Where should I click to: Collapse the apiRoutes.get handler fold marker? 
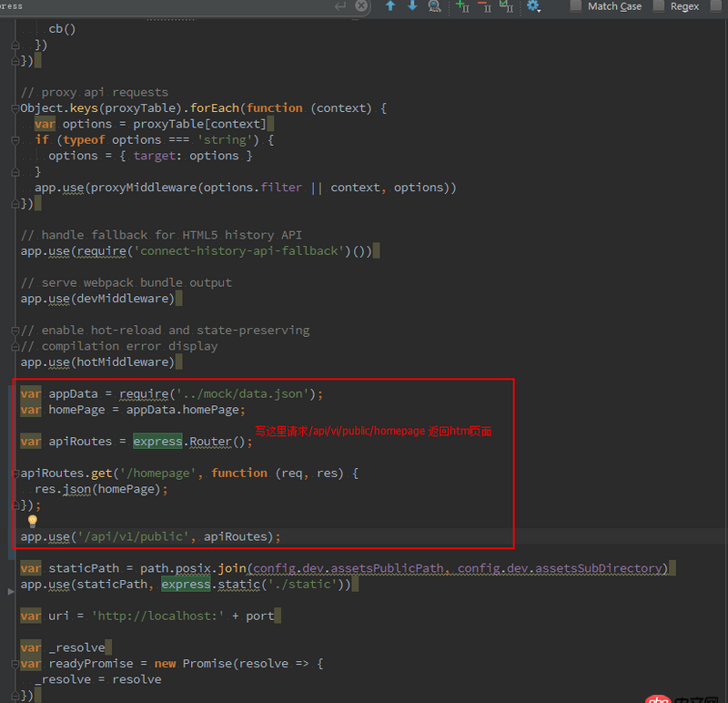point(15,474)
